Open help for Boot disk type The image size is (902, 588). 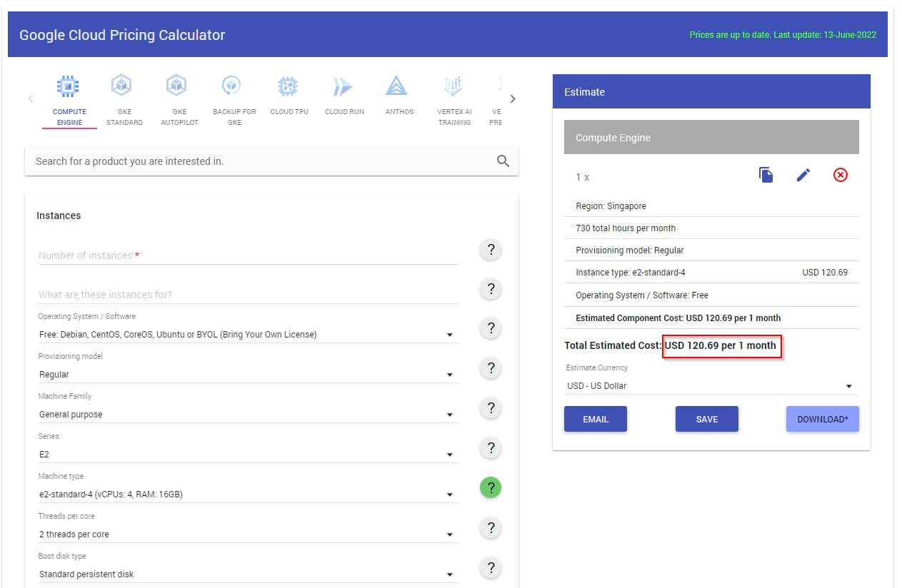click(491, 568)
